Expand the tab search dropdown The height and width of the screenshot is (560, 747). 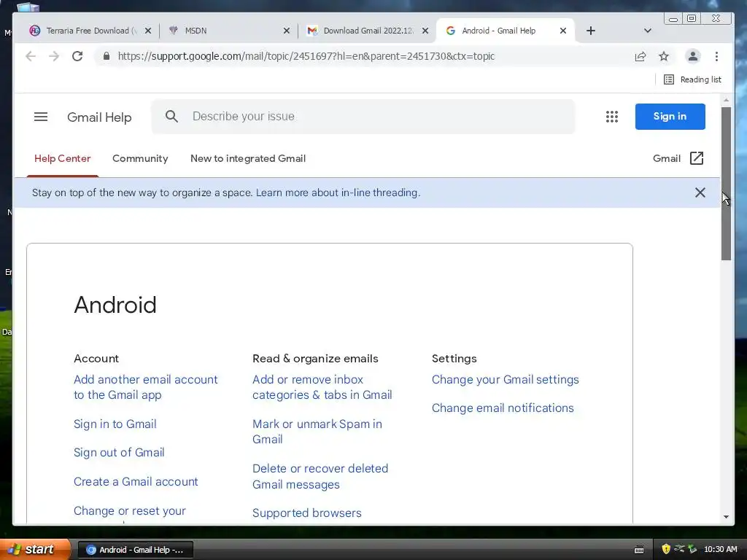pos(648,31)
